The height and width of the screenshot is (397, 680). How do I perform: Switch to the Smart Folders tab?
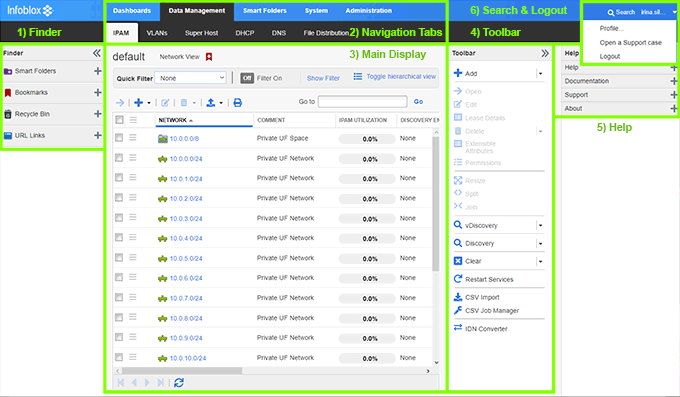click(x=265, y=11)
